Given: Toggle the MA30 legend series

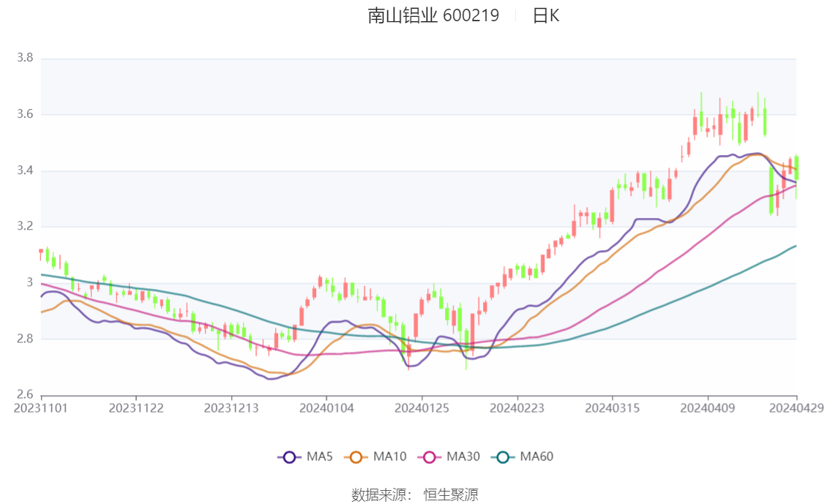Looking at the screenshot, I should tap(449, 457).
